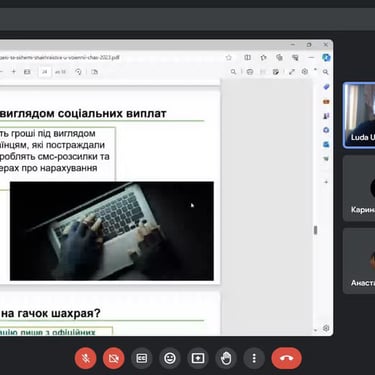Click the save as PDF icon
The image size is (375, 375).
pyautogui.click(x=276, y=72)
